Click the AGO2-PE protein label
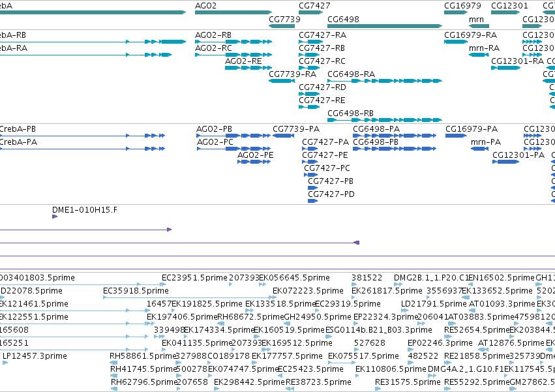The height and width of the screenshot is (392, 555). [x=255, y=155]
